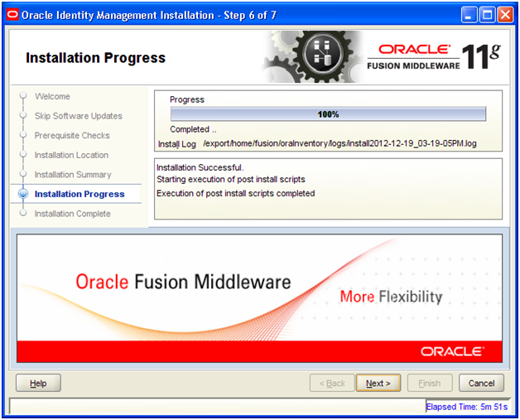Click the Help button
Screen dimensions: 520x420
coord(38,384)
